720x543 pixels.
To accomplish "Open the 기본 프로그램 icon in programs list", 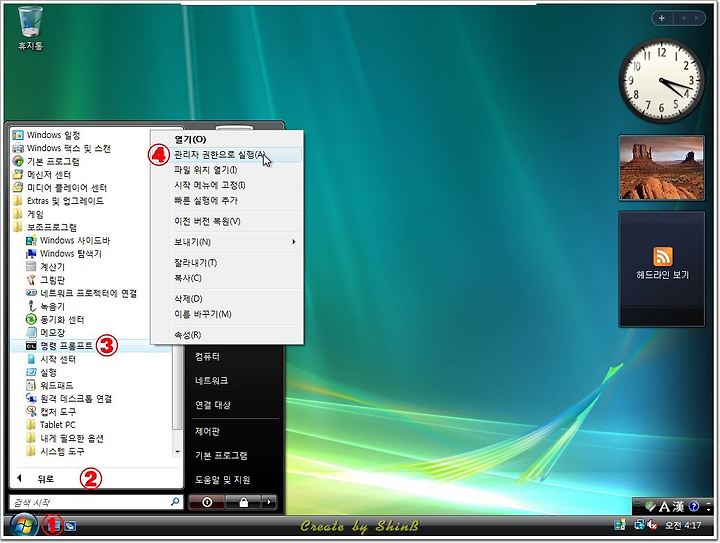I will [x=17, y=161].
